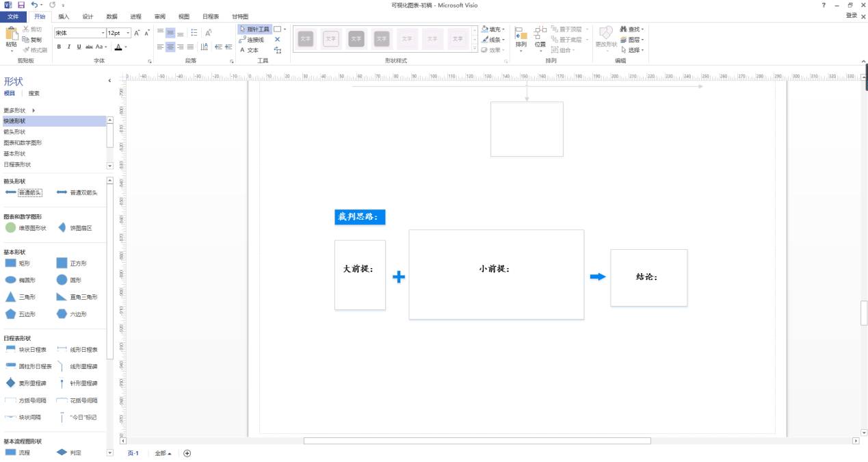Image resolution: width=868 pixels, height=462 pixels.
Task: Activate the 连接线 (Connector) tool
Action: pyautogui.click(x=252, y=39)
